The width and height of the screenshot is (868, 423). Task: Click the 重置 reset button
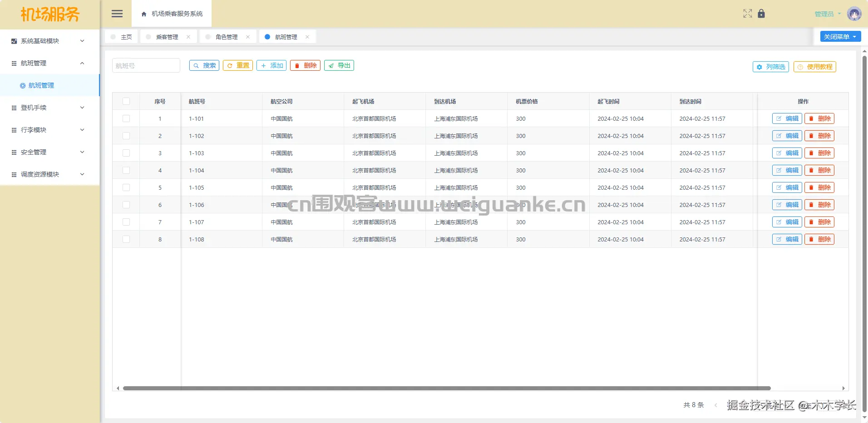238,65
